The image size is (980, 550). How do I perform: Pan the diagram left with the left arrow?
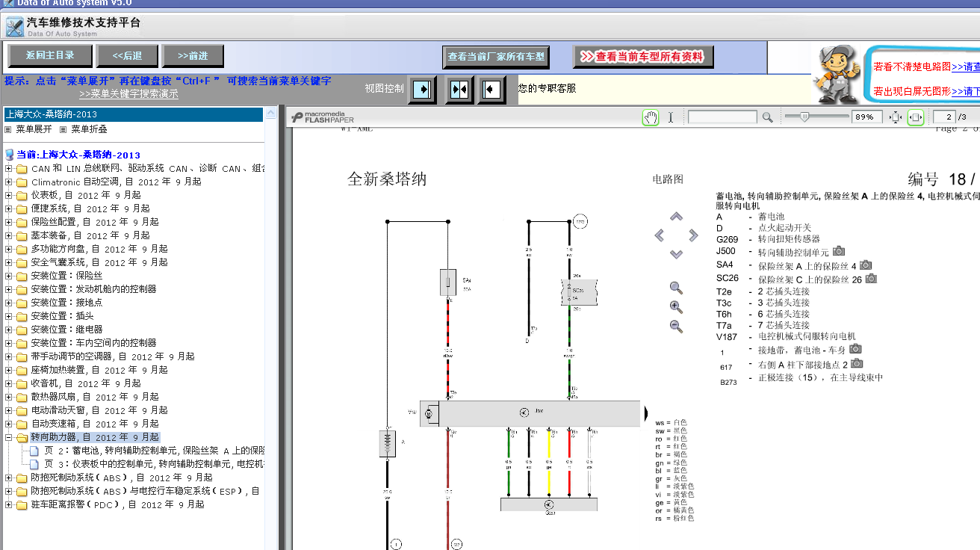(659, 235)
